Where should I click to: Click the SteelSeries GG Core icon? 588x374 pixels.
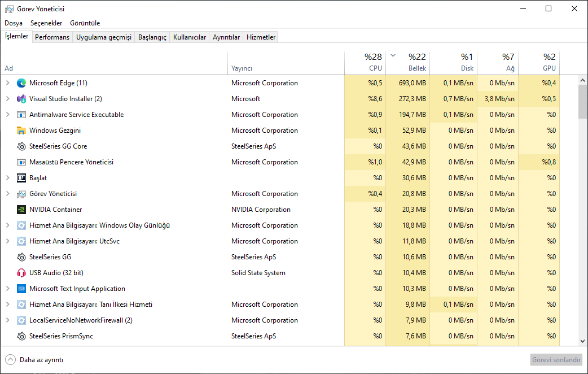click(x=21, y=146)
